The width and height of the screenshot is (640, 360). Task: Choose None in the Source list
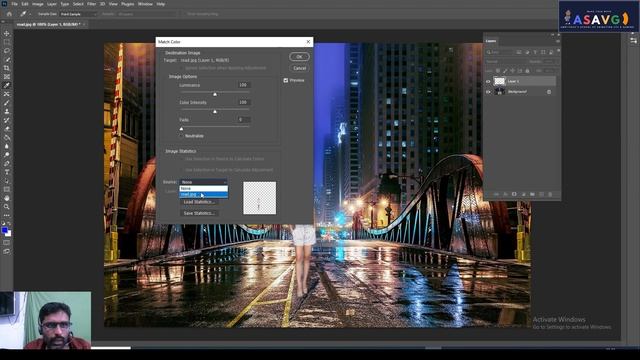pyautogui.click(x=203, y=189)
